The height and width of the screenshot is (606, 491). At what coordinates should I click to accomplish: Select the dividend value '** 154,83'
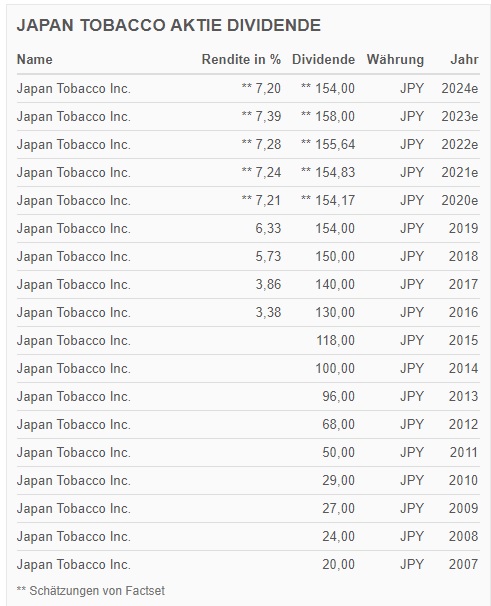[327, 172]
